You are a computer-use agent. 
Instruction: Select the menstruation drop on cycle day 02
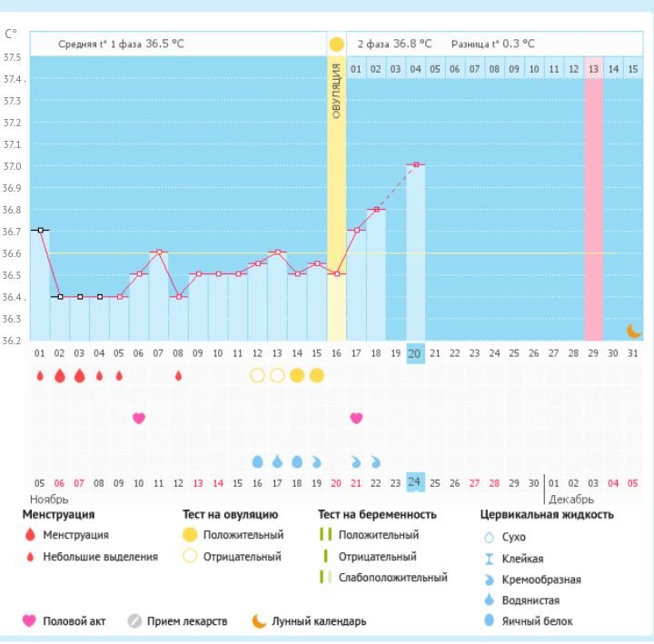[60, 375]
